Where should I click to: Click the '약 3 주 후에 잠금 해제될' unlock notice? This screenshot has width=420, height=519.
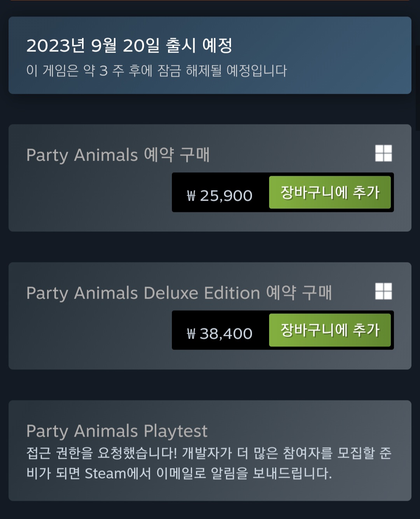(x=156, y=71)
